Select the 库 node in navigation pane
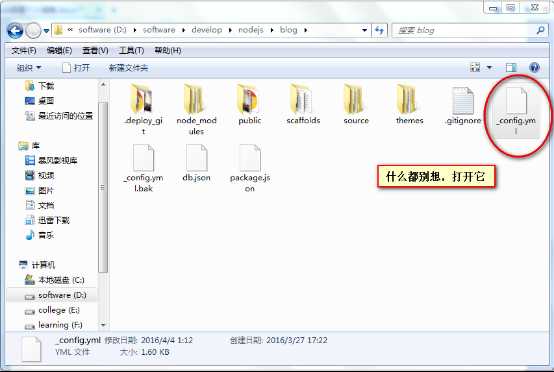Image resolution: width=554 pixels, height=372 pixels. click(29, 145)
